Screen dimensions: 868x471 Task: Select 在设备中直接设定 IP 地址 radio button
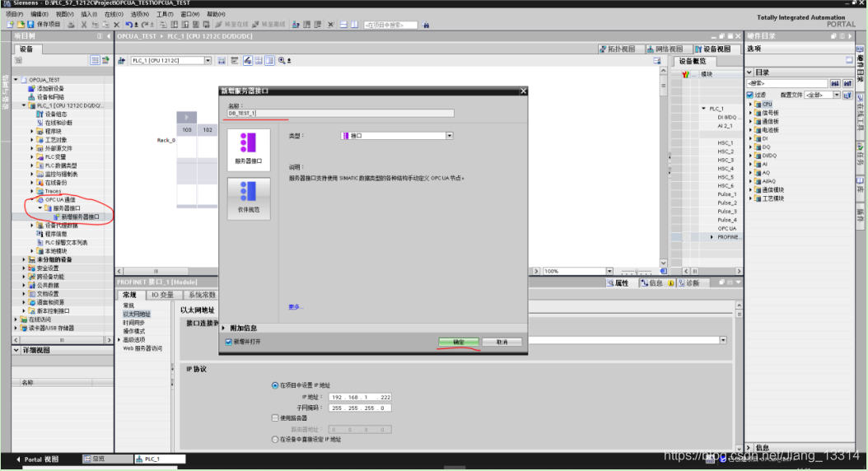pyautogui.click(x=275, y=440)
